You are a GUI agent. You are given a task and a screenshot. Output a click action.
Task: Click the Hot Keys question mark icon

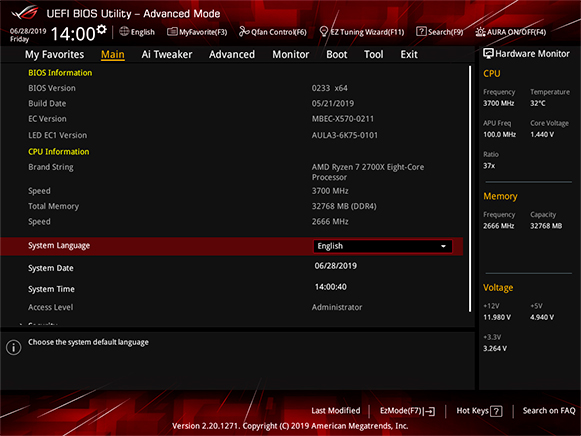click(x=496, y=411)
